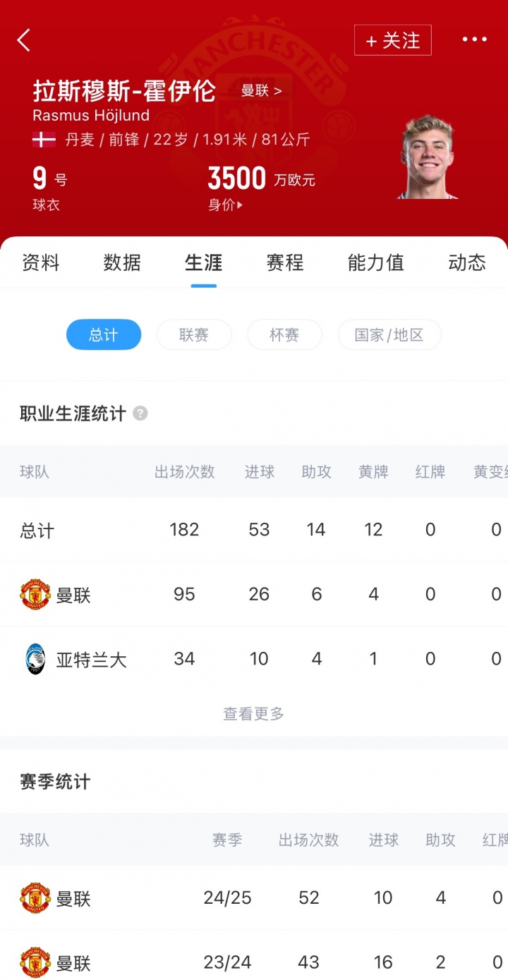Switch to the 数据 tab
The width and height of the screenshot is (508, 980).
coord(122,263)
